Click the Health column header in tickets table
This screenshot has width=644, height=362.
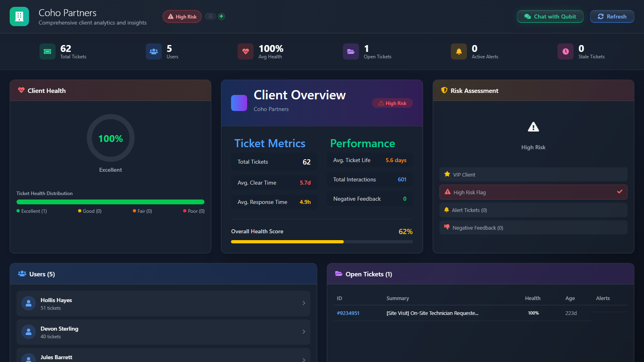pyautogui.click(x=533, y=298)
